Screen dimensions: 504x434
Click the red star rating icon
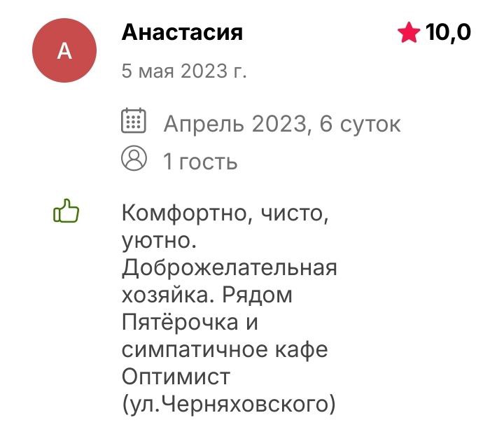[407, 32]
